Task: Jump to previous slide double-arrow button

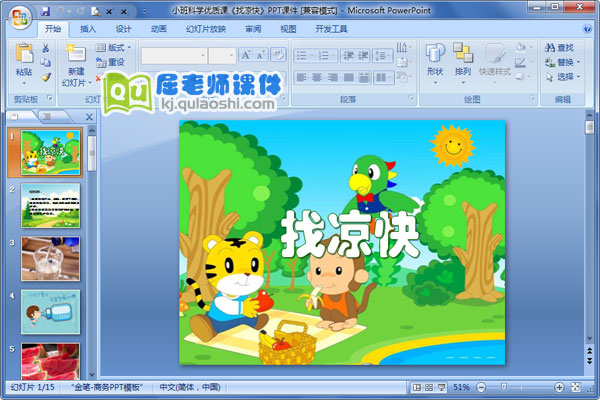Action: tap(590, 351)
